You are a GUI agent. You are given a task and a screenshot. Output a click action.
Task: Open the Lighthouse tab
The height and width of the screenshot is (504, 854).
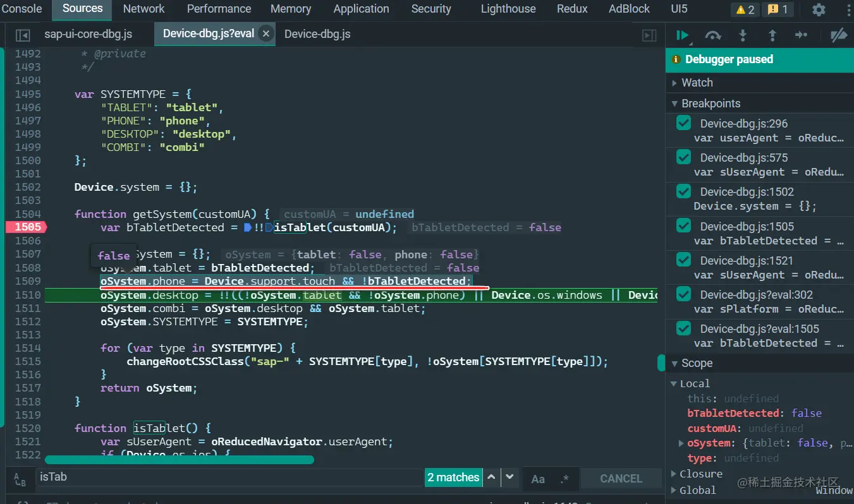point(508,9)
